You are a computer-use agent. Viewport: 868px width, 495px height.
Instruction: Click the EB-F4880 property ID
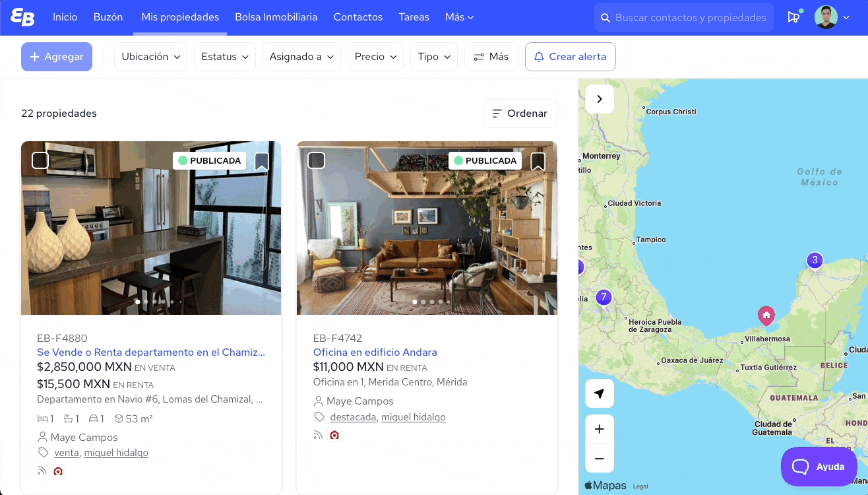[x=62, y=338]
